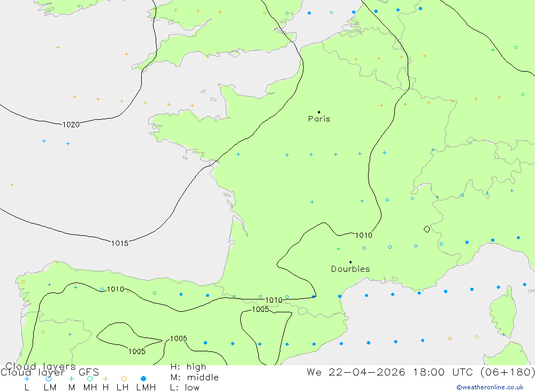This screenshot has height=392, width=535.
Task: Click the green circle MH legend symbol
Action: point(90,379)
